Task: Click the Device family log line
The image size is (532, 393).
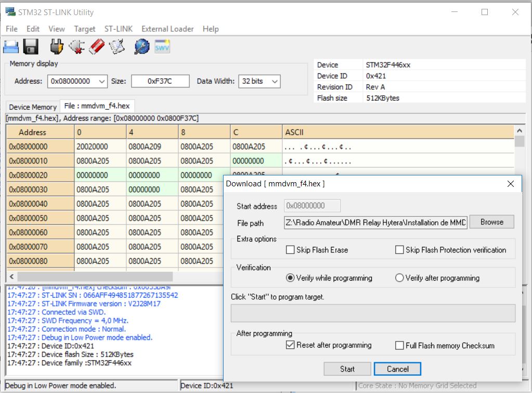Action: pos(69,363)
